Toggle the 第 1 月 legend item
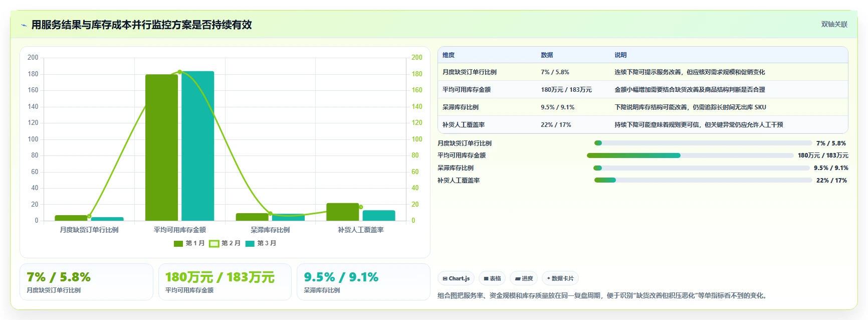 [189, 243]
